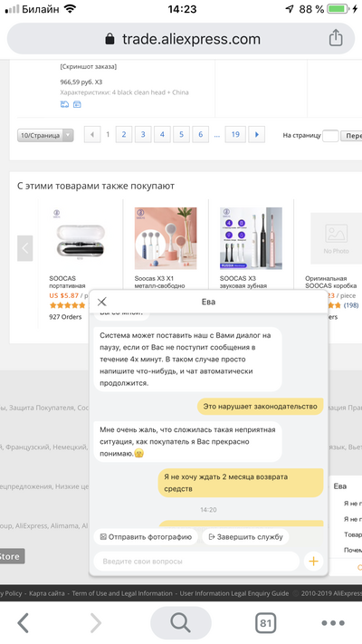Click previous page arrow in pagination
Screen dimensions: 362x644
92,134
